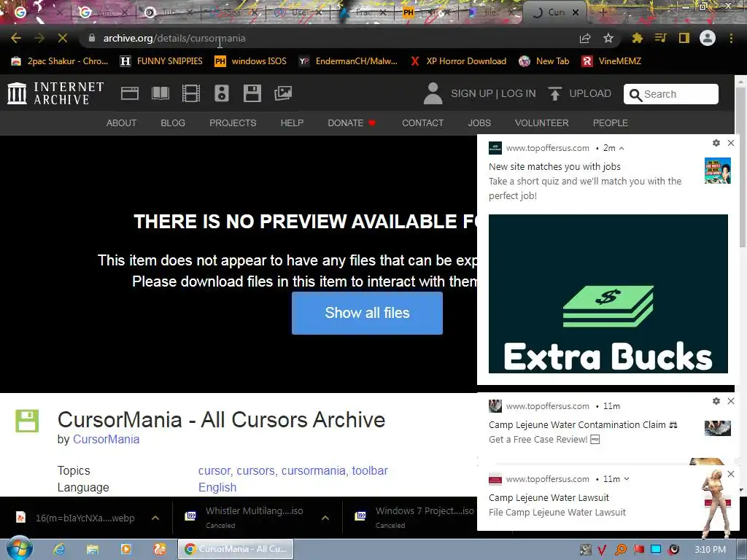Open the VineMEMZ bookmark
Screen dimensions: 747x560
[611, 61]
